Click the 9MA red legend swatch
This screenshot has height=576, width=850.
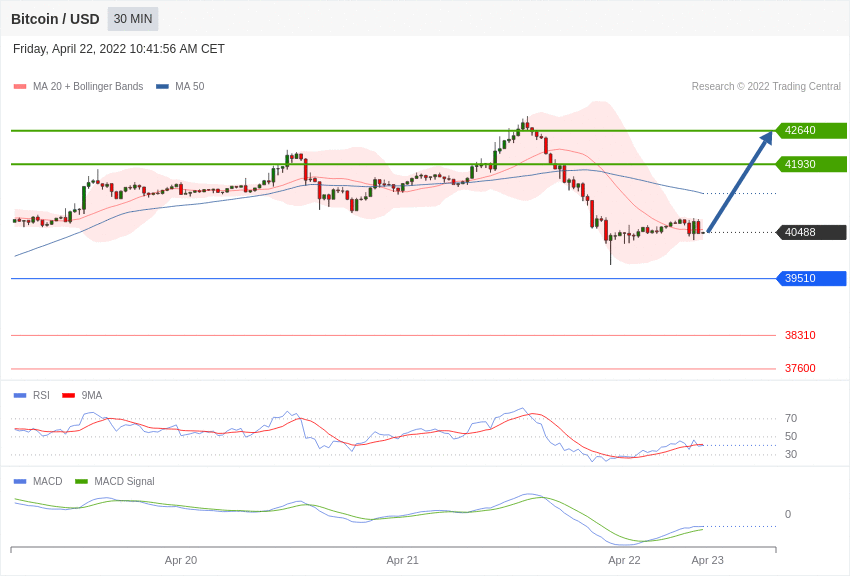click(x=69, y=396)
